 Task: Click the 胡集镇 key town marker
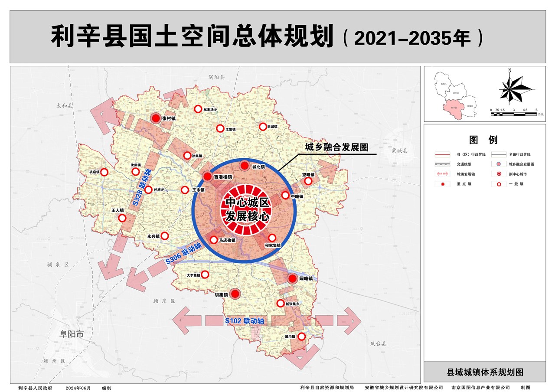[235, 294]
